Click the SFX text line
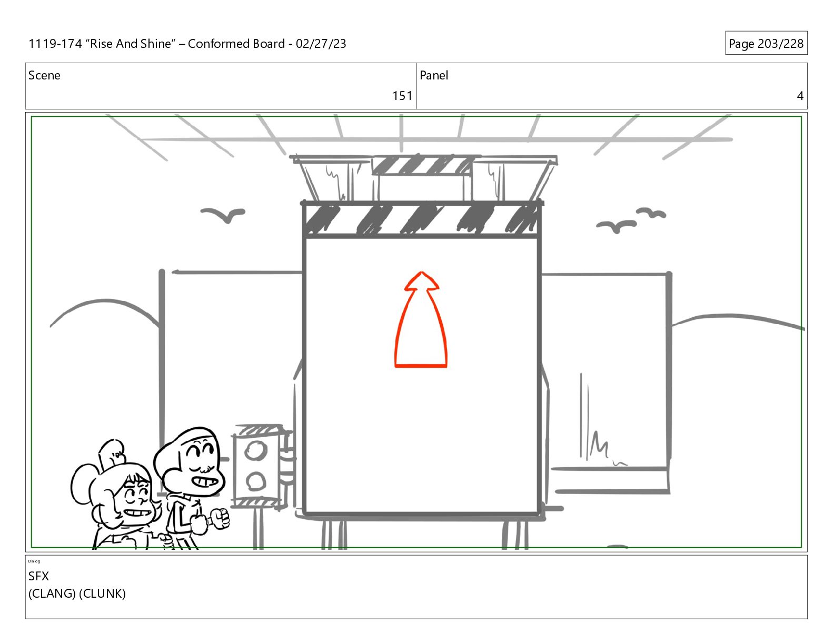Viewport: 834px width, 644px height. click(x=38, y=576)
